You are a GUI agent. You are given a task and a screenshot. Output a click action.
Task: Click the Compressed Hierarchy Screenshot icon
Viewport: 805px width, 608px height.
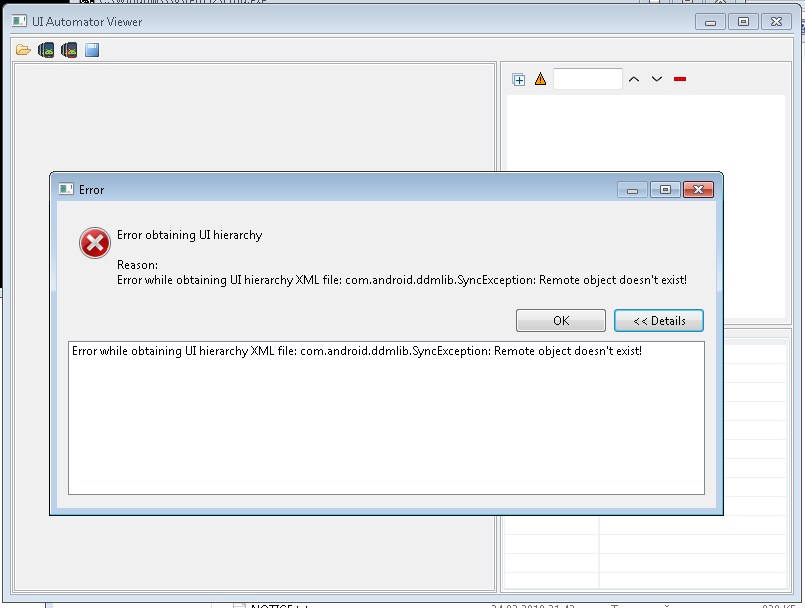[x=69, y=50]
